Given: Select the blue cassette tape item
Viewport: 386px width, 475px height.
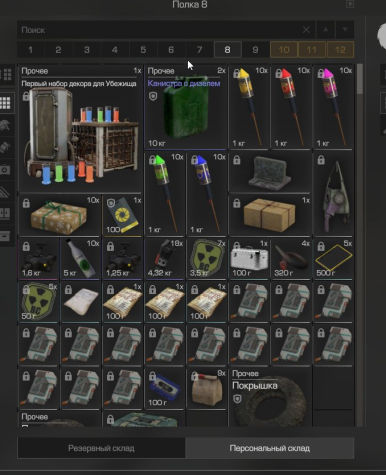Looking at the screenshot, I should tap(165, 388).
